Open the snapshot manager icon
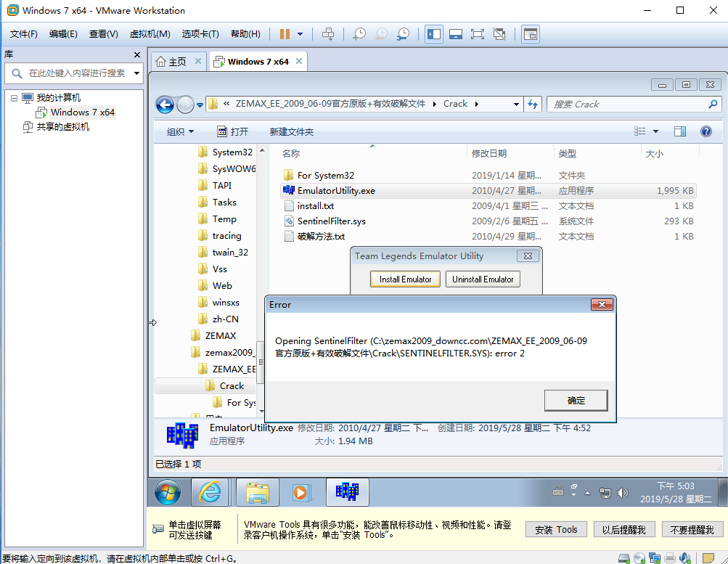The height and width of the screenshot is (564, 728). 403,34
